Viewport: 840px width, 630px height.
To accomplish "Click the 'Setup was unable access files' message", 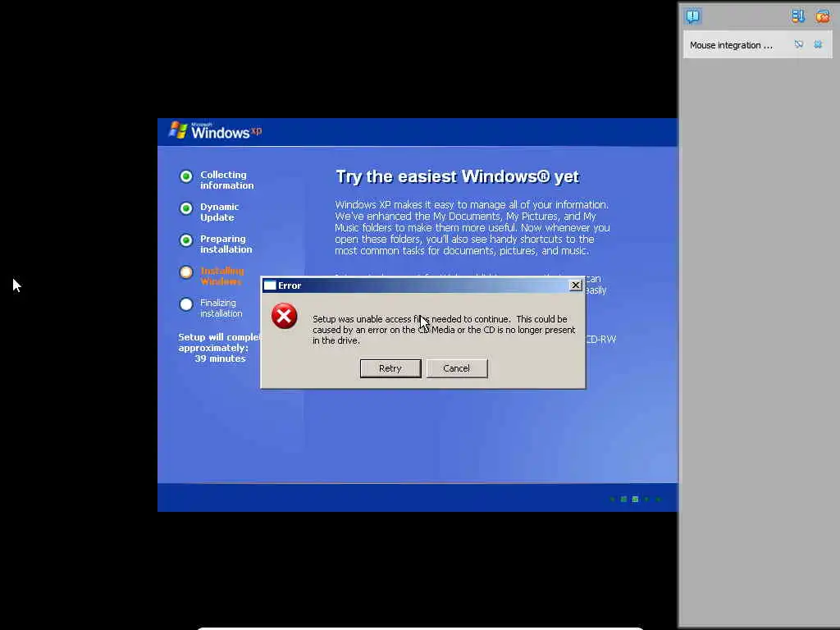I will (x=444, y=330).
